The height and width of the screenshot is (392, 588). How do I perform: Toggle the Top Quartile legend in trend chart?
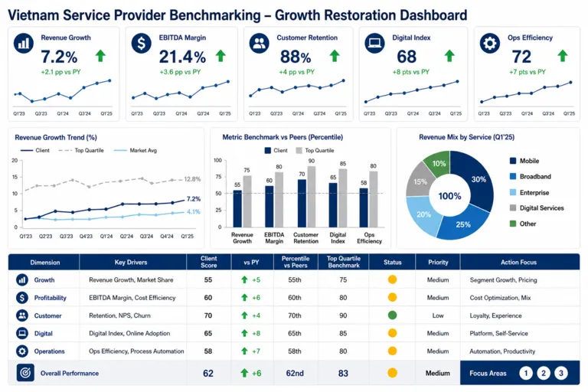click(x=81, y=150)
